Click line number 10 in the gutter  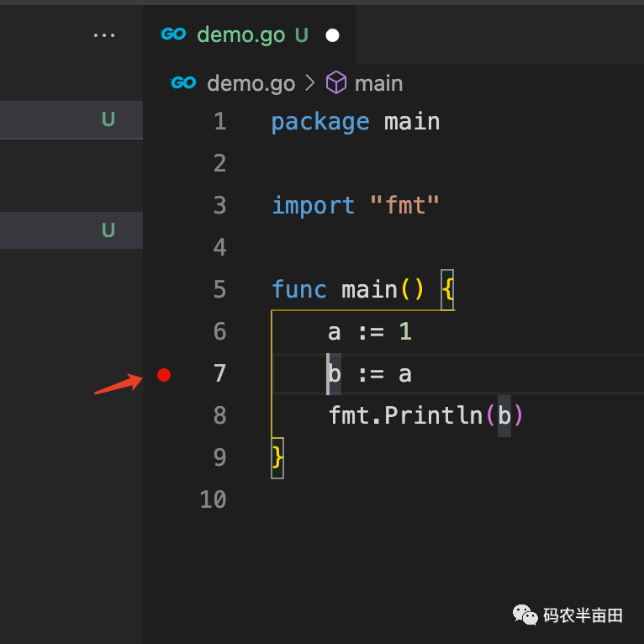(214, 500)
